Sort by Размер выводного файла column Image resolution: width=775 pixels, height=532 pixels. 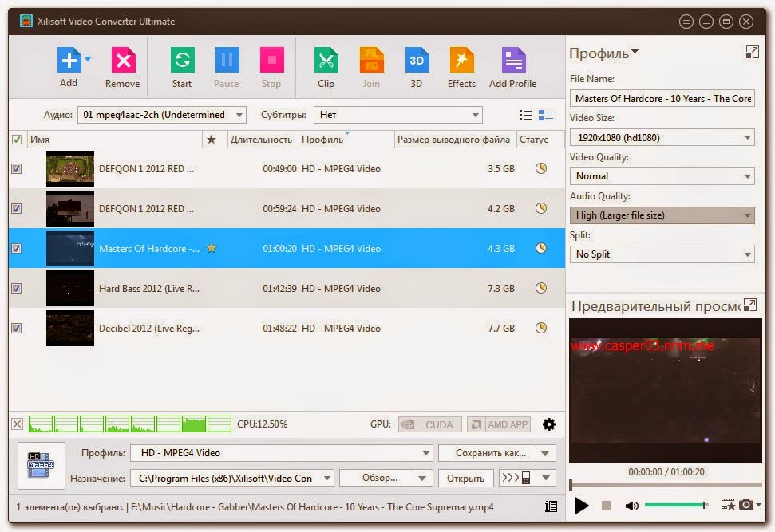pos(455,140)
